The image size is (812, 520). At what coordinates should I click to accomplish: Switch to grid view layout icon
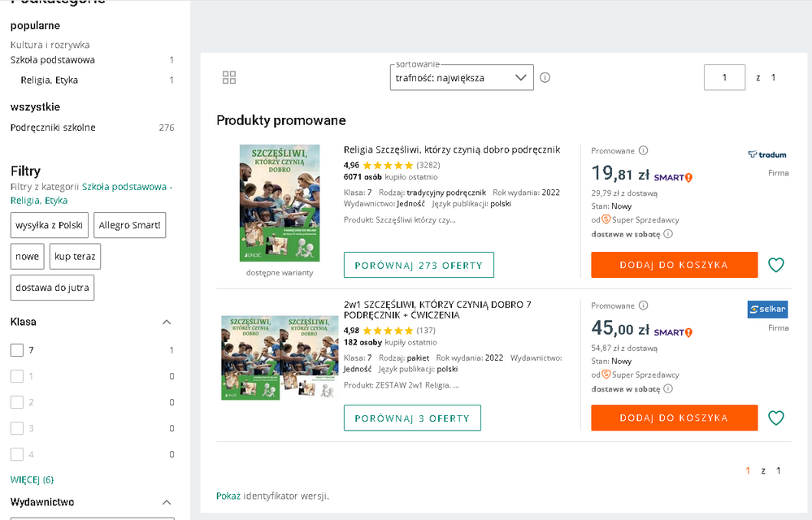(x=229, y=77)
